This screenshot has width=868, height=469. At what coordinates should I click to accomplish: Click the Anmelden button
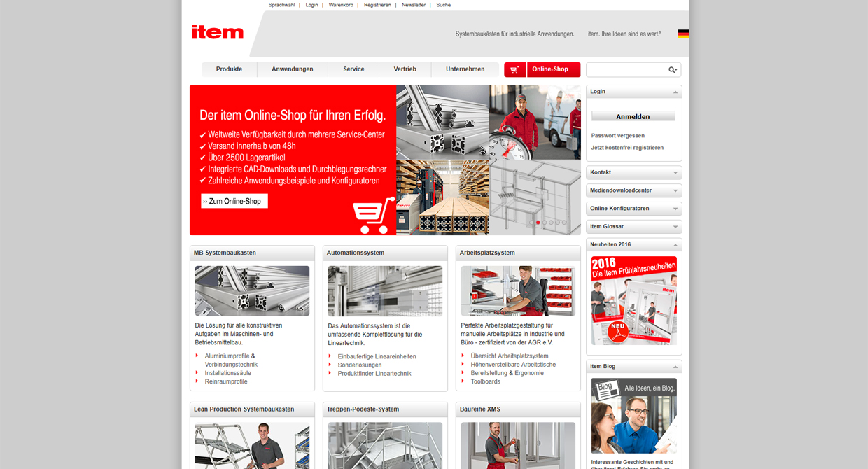tap(633, 116)
